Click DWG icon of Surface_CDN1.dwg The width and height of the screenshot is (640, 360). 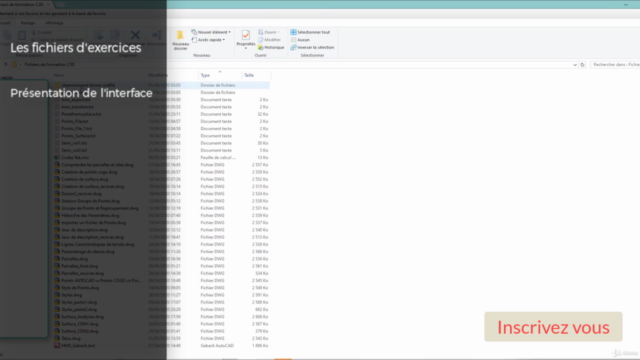[57, 324]
